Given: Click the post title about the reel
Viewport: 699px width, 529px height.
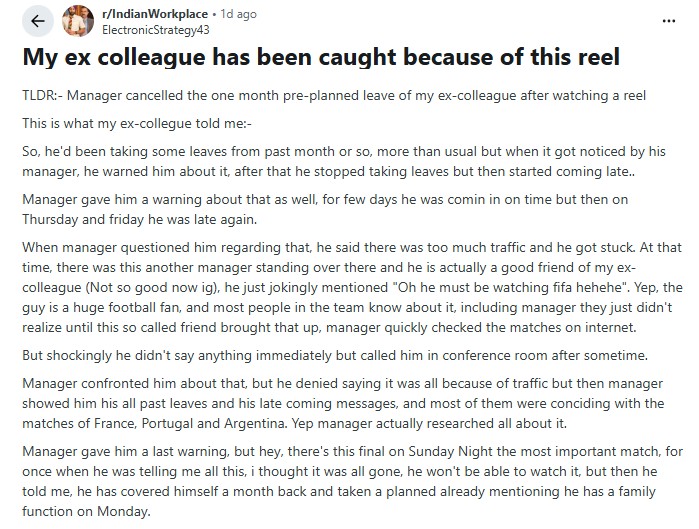Looking at the screenshot, I should (x=321, y=57).
